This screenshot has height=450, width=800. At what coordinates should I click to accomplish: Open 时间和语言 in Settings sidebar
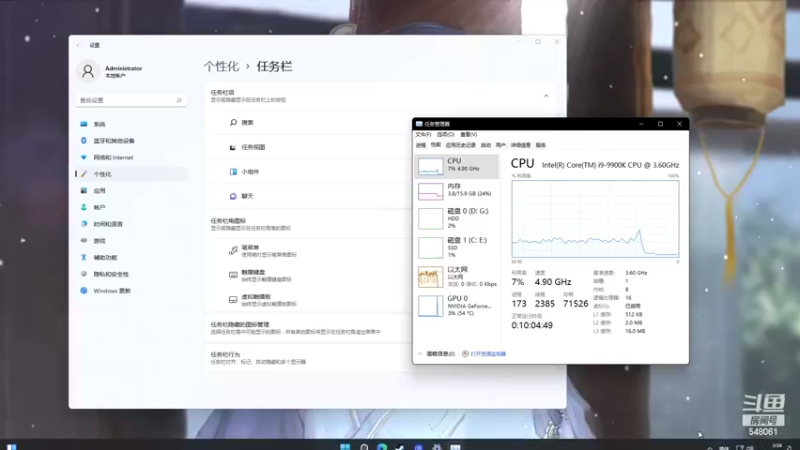tap(131, 224)
